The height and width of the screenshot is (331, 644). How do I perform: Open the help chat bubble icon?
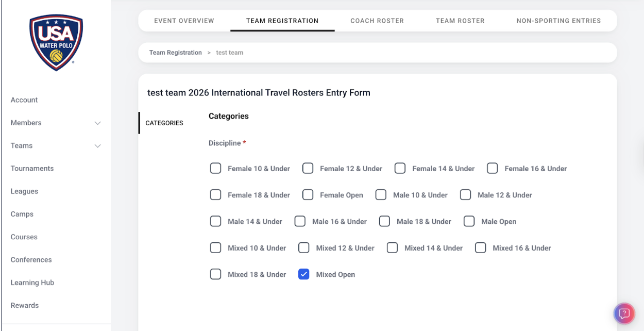(x=624, y=313)
